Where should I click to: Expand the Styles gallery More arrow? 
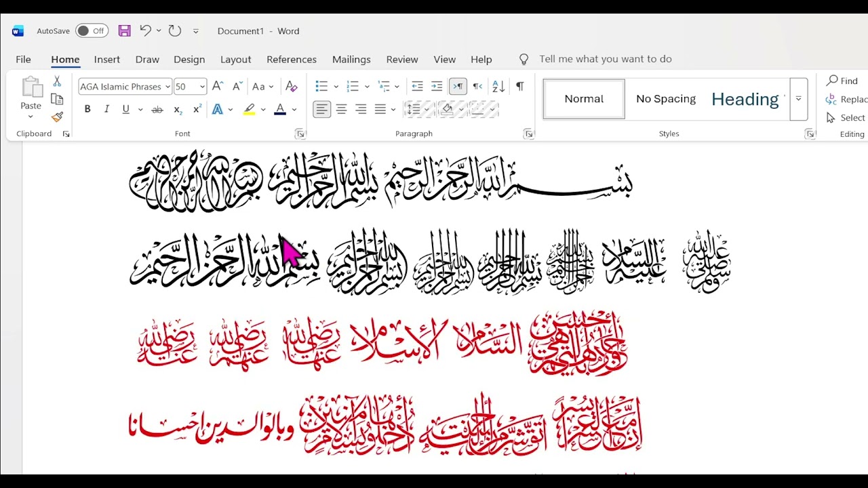(799, 99)
